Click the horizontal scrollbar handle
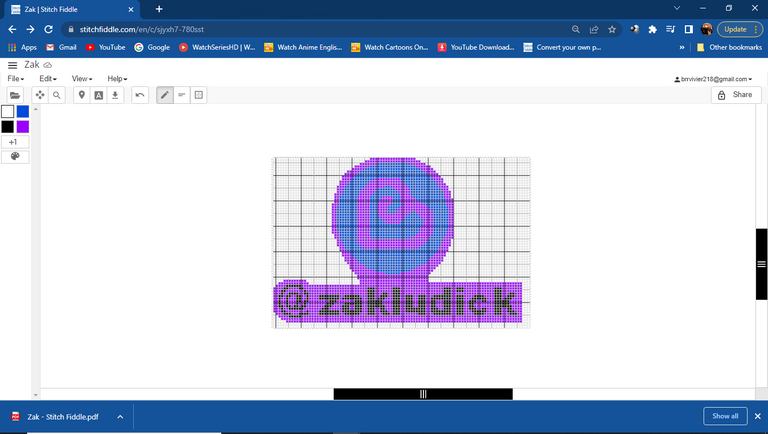768x434 pixels. pos(423,394)
